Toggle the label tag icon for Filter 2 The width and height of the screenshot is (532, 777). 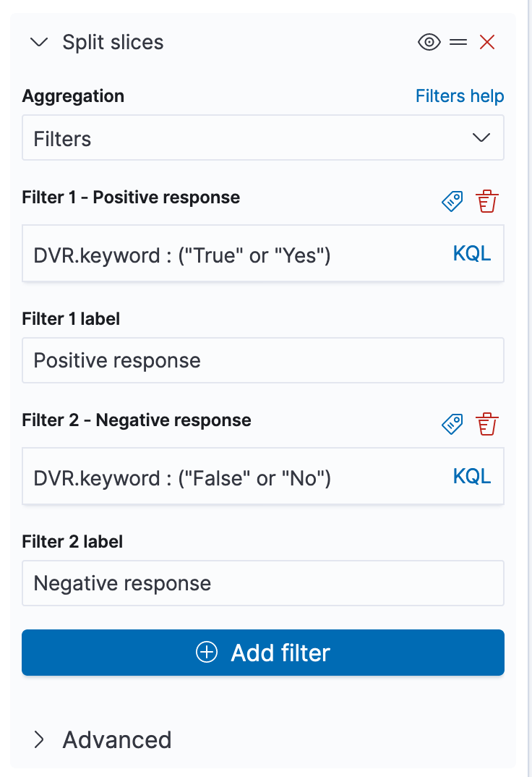click(452, 423)
